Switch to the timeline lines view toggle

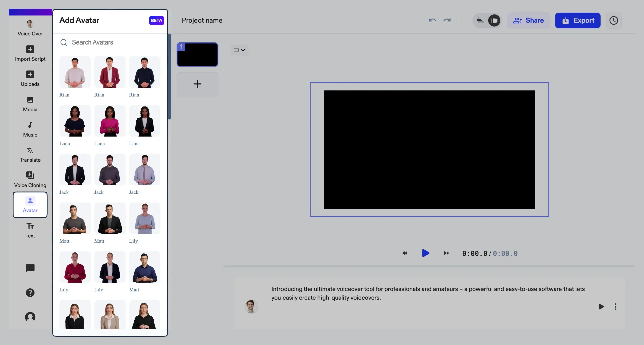(480, 20)
